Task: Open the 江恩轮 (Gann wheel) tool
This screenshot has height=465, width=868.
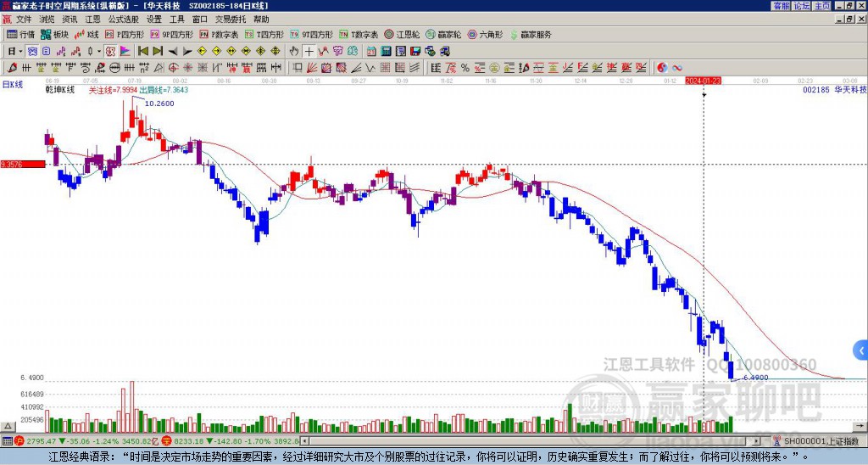Action: click(402, 34)
